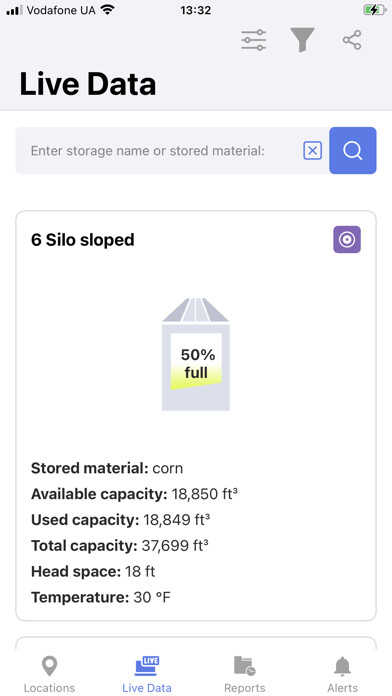Open the Alerts tab
Screen dimensions: 392x696
[342, 675]
